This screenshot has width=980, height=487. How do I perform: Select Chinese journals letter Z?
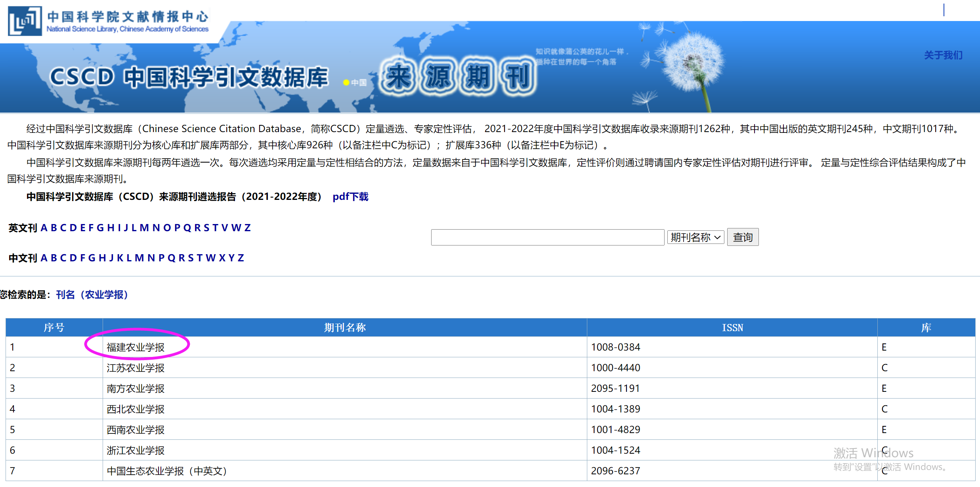(241, 258)
